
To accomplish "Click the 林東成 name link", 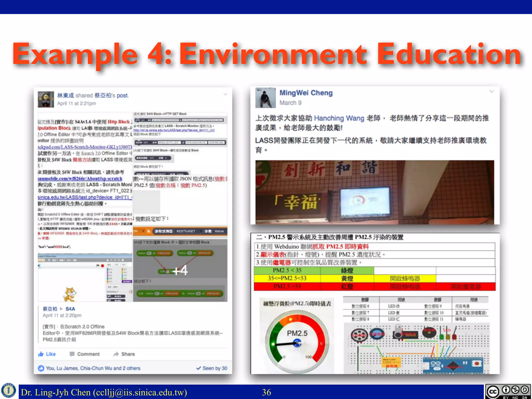I will point(65,96).
